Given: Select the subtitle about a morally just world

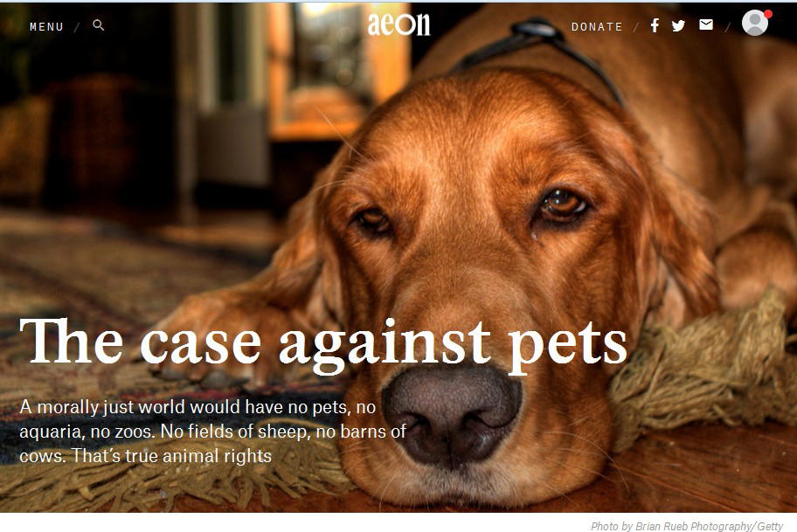Looking at the screenshot, I should [x=212, y=432].
